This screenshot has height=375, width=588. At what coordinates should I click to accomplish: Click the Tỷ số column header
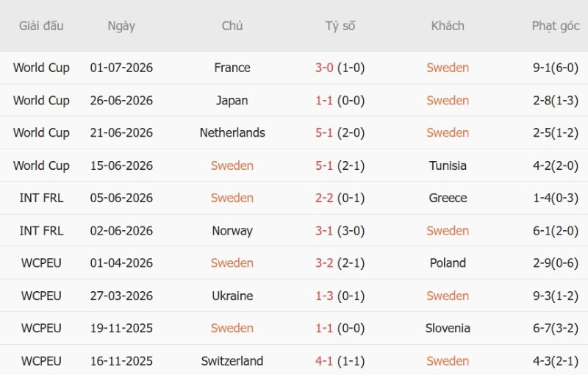(x=340, y=26)
